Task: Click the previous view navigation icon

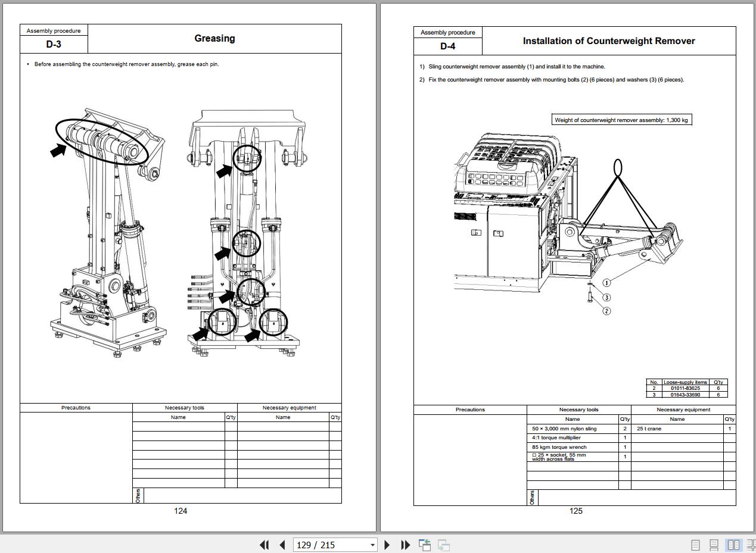Action: (425, 545)
